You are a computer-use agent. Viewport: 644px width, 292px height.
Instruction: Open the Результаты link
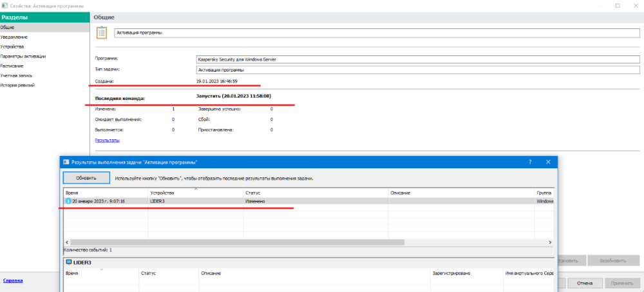107,140
